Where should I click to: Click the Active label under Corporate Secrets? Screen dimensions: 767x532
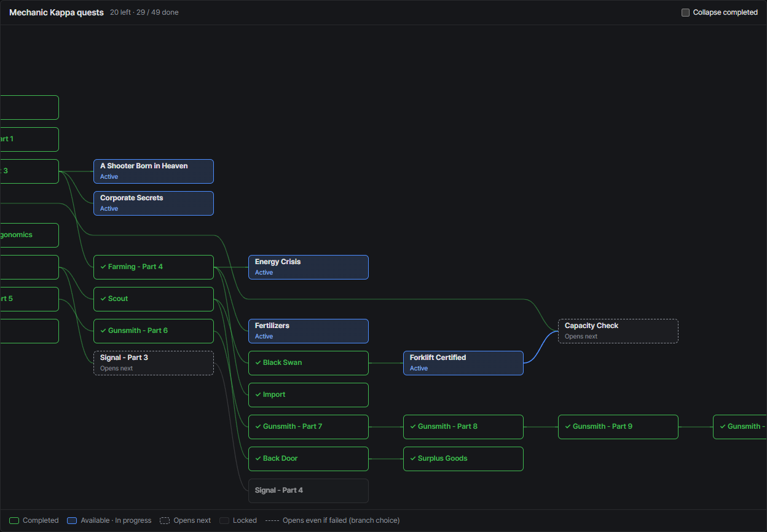pyautogui.click(x=109, y=209)
